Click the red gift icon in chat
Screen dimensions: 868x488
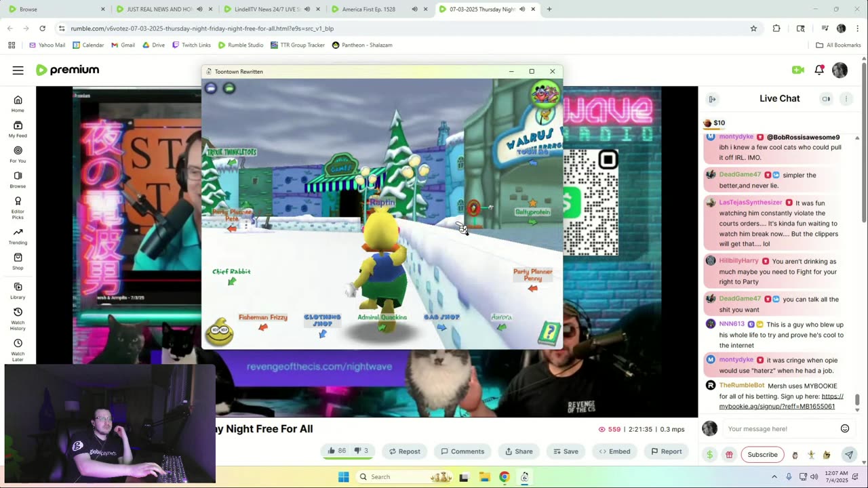(x=729, y=455)
